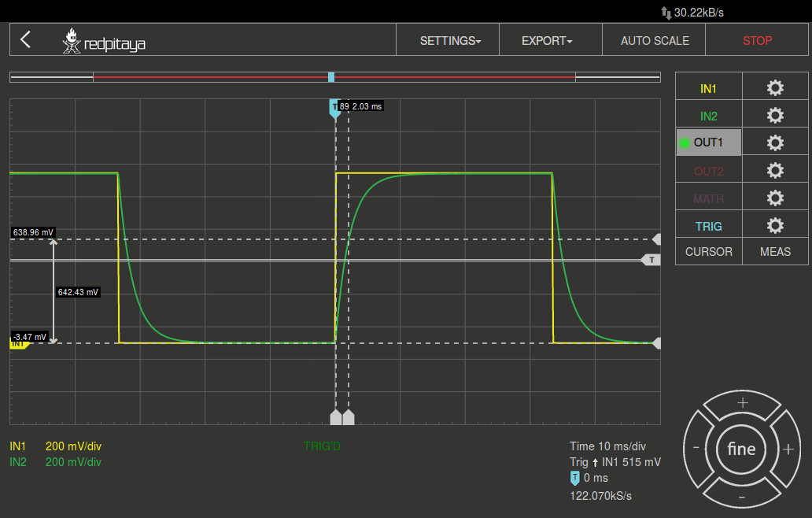Click the Red Pitaya logo
This screenshot has height=518, width=812.
[x=104, y=40]
